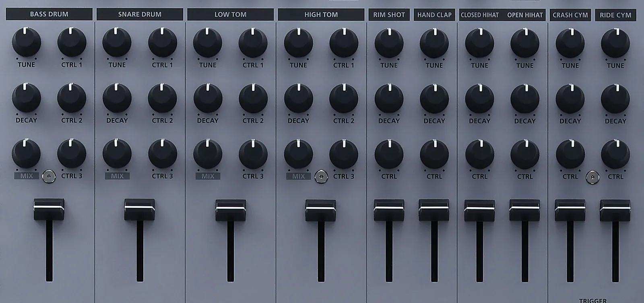This screenshot has width=644, height=303.
Task: Click the Ride Cym volume fader cap
Action: tap(615, 210)
